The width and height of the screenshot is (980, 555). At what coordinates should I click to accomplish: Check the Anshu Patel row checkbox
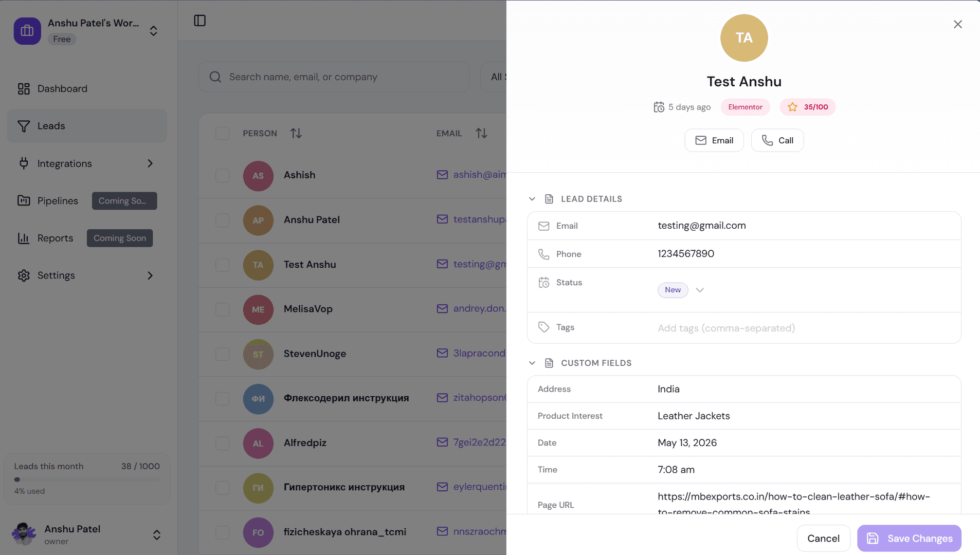222,220
